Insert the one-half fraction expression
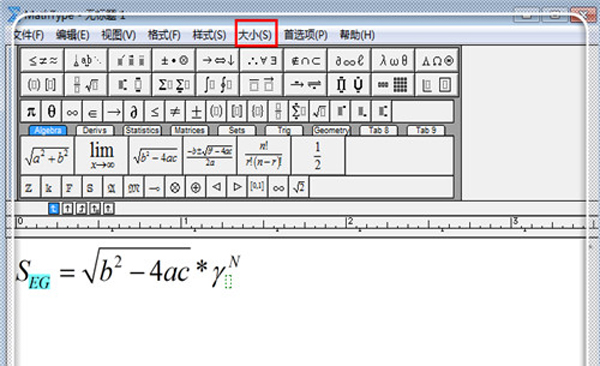Screen dimensions: 600x366 coord(318,156)
